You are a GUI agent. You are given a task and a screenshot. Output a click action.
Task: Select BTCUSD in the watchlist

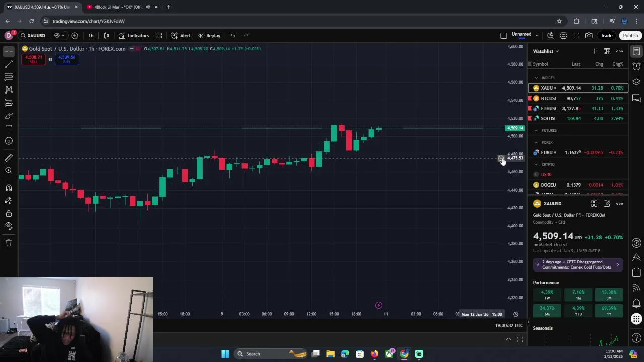point(578,98)
